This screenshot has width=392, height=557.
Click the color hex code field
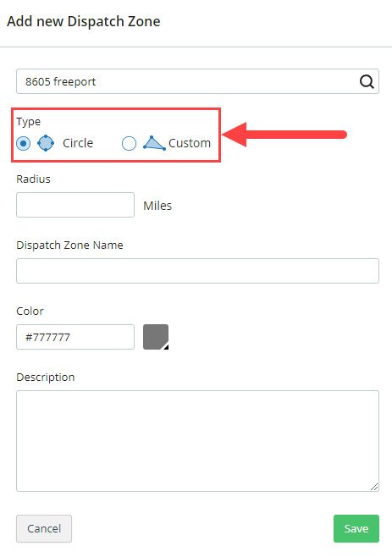pyautogui.click(x=75, y=337)
